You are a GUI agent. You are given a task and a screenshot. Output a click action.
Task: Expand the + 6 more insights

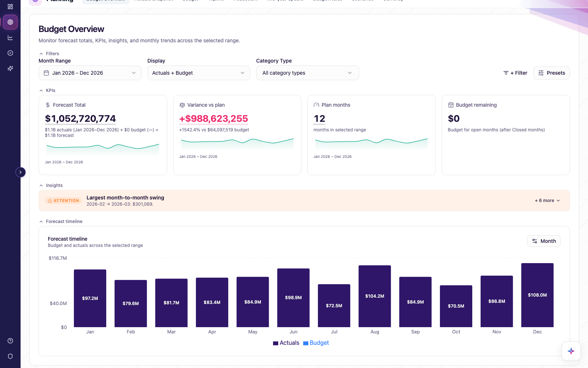pyautogui.click(x=548, y=201)
